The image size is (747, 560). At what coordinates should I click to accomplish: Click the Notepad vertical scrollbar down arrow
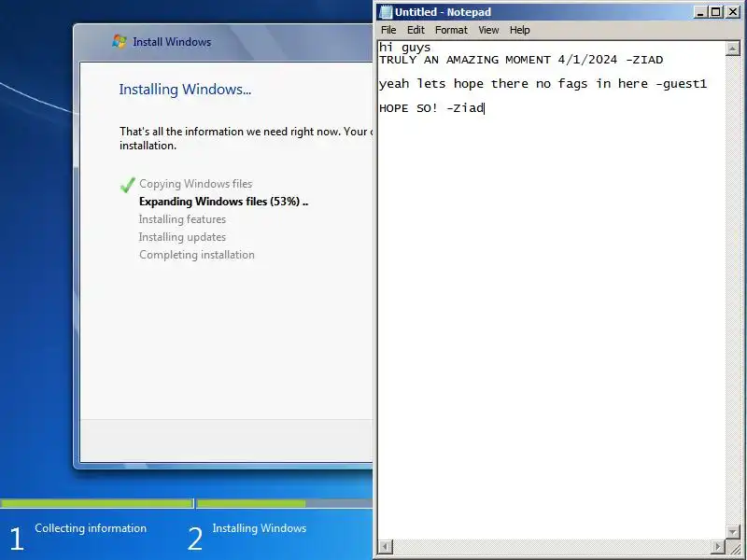pyautogui.click(x=732, y=531)
